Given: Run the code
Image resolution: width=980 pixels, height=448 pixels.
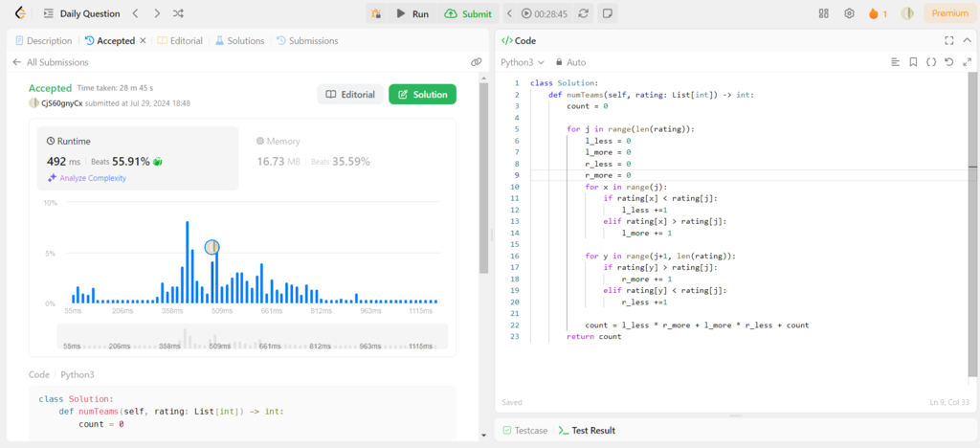Looking at the screenshot, I should click(x=412, y=13).
